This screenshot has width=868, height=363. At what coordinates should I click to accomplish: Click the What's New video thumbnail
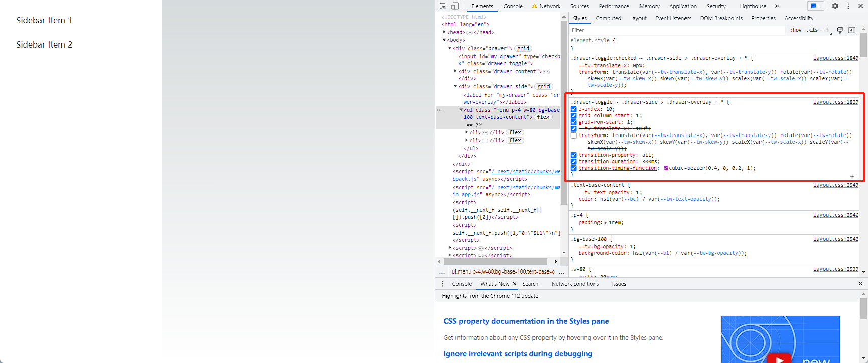point(780,339)
